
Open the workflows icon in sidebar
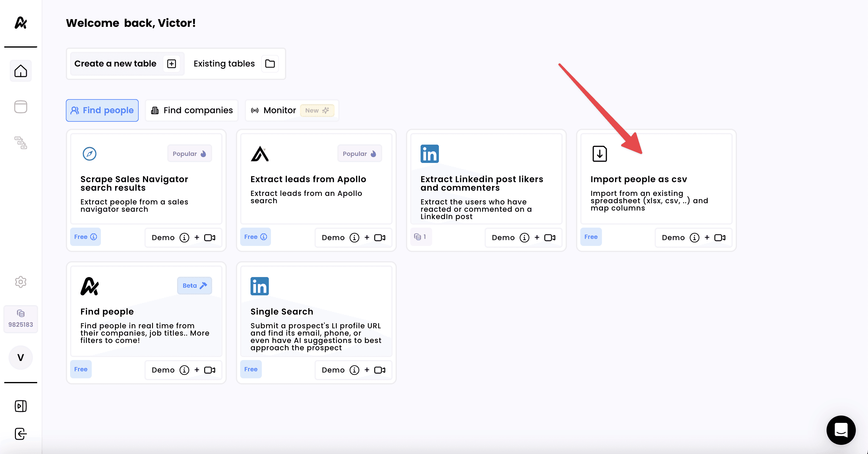click(20, 143)
